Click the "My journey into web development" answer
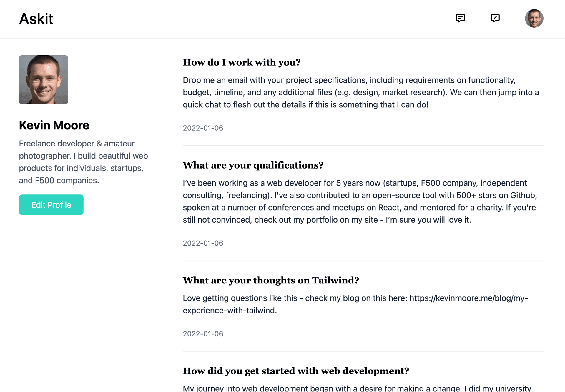This screenshot has height=392, width=565. (x=357, y=388)
